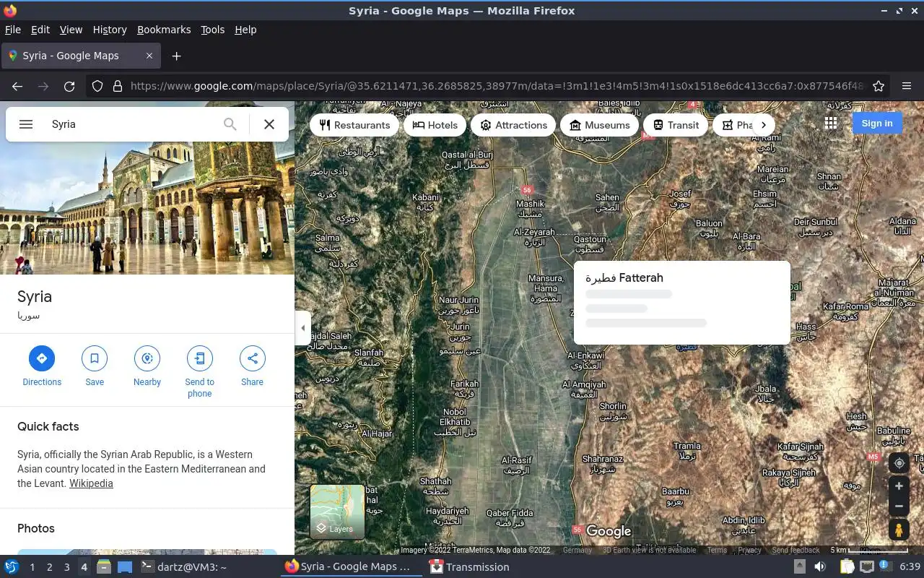The image size is (924, 578).
Task: Select the Attractions filter chip
Action: coord(513,125)
